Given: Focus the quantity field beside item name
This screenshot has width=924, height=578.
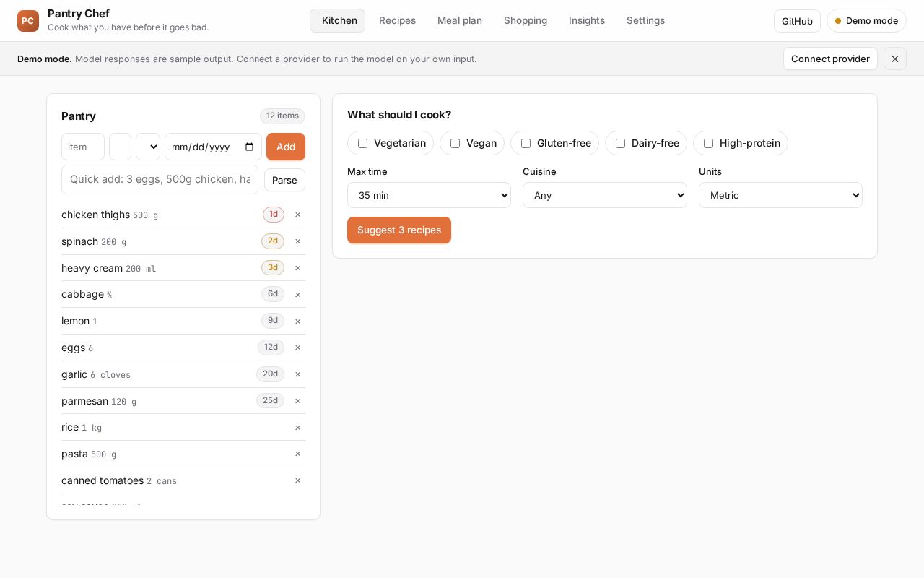Looking at the screenshot, I should 120,147.
